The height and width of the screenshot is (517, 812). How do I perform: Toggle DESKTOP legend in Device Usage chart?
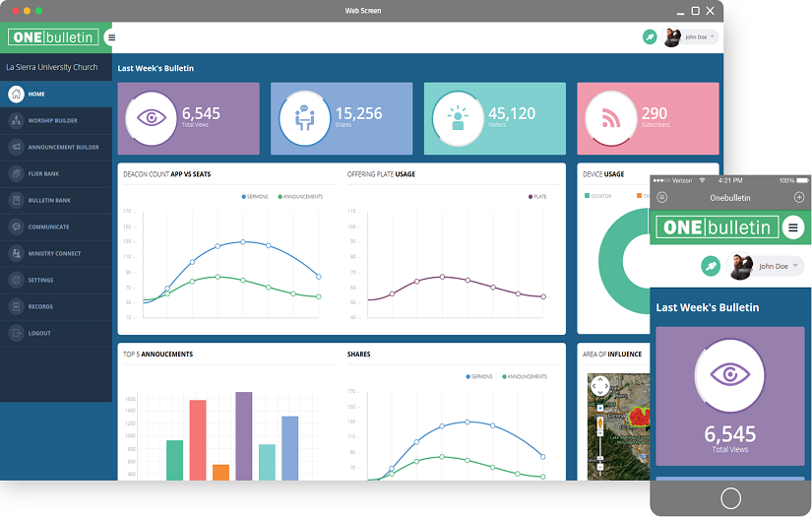598,196
